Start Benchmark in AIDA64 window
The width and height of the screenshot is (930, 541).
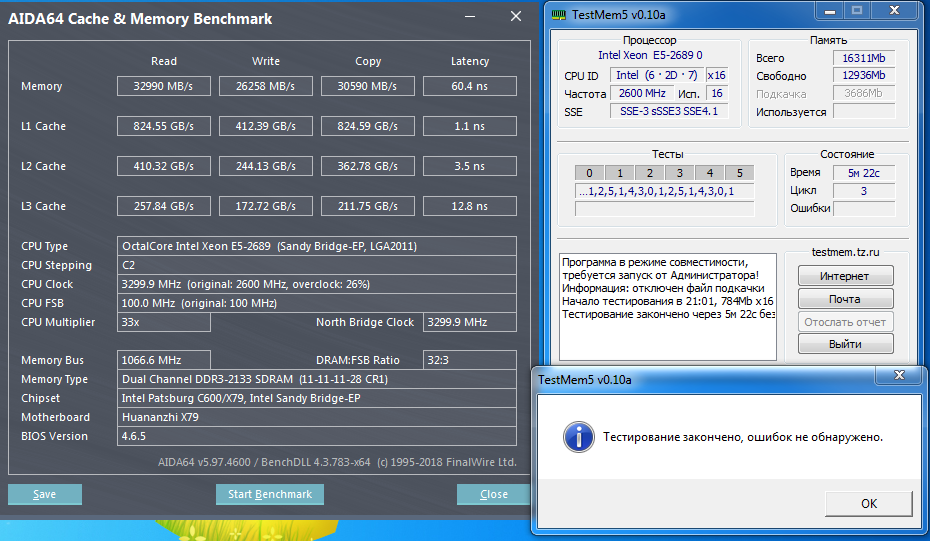[270, 494]
